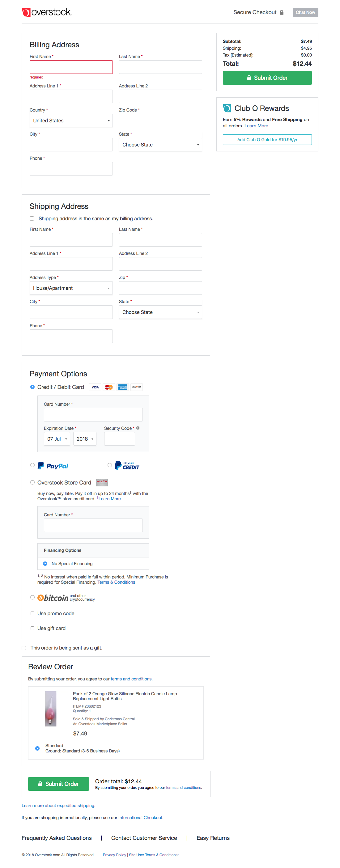Click the PayPal logo
The width and height of the screenshot is (340, 868).
coord(53,465)
